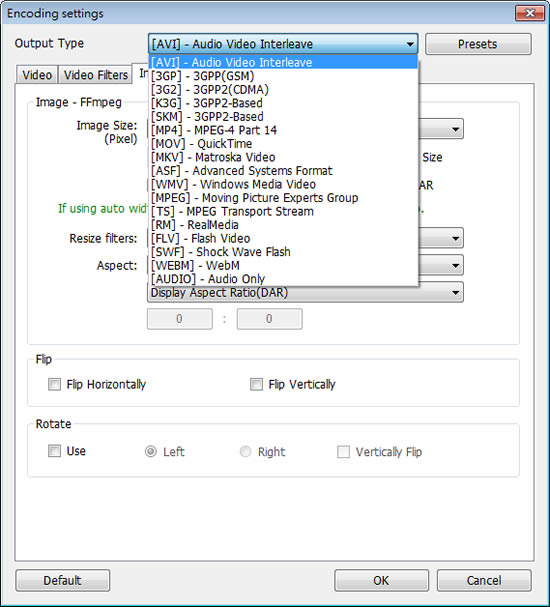Select [WEBM] - WebM output
This screenshot has height=607, width=550.
tap(283, 266)
